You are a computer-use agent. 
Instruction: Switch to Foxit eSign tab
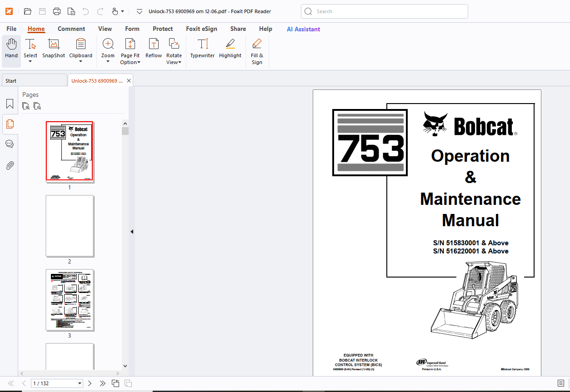(201, 29)
